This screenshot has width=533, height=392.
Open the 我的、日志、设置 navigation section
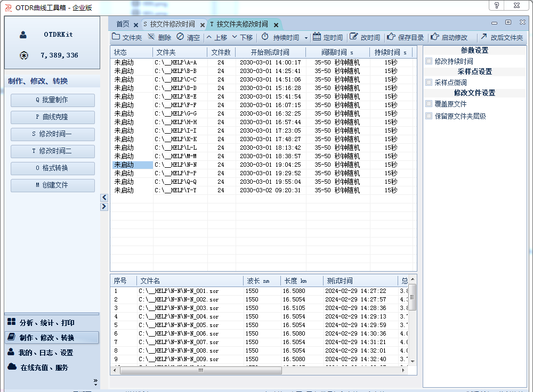coord(52,353)
